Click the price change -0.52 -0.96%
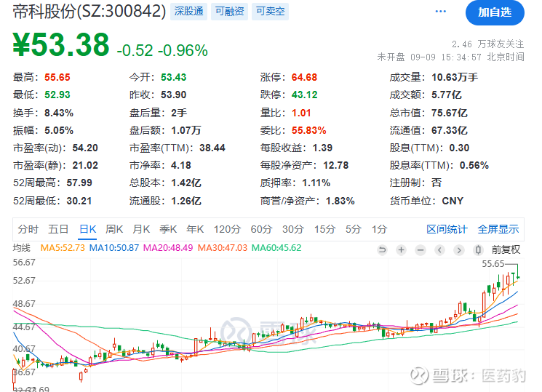This screenshot has height=392, width=542. (x=162, y=50)
